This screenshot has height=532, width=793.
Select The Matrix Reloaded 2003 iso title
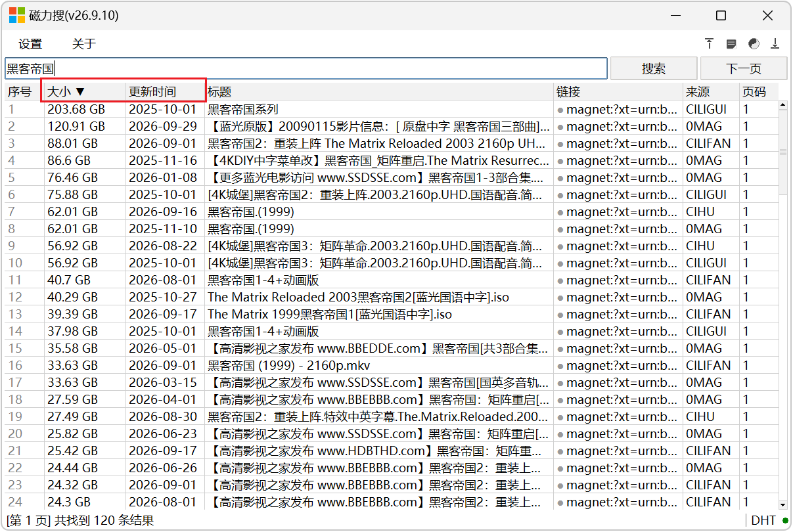(x=358, y=297)
